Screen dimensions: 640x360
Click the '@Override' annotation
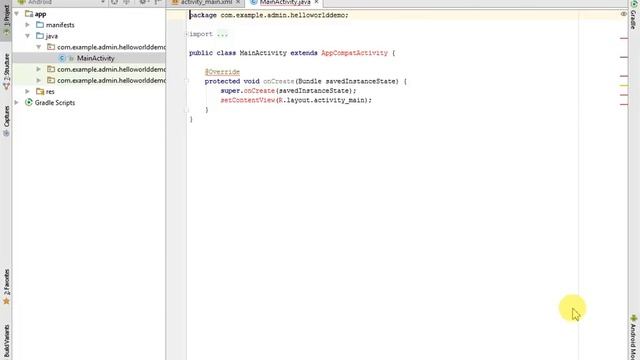pos(222,72)
